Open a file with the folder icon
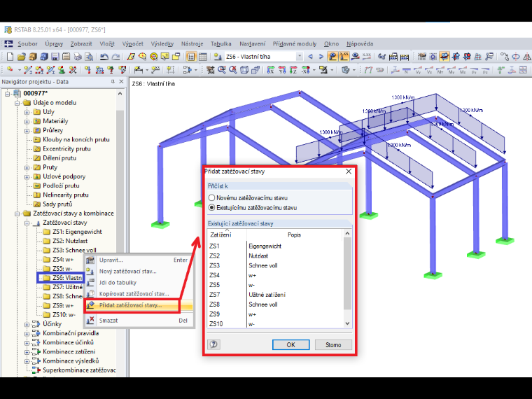The width and height of the screenshot is (532, 399). point(22,57)
